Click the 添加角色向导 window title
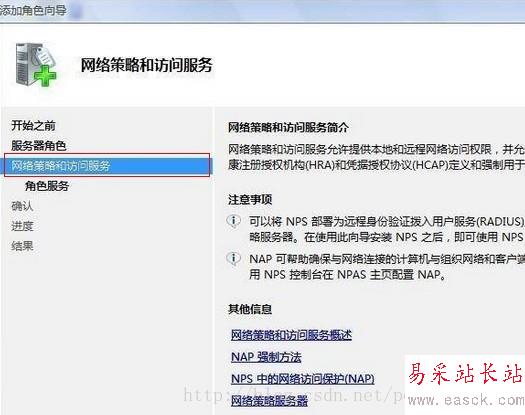525x415 pixels. click(33, 11)
